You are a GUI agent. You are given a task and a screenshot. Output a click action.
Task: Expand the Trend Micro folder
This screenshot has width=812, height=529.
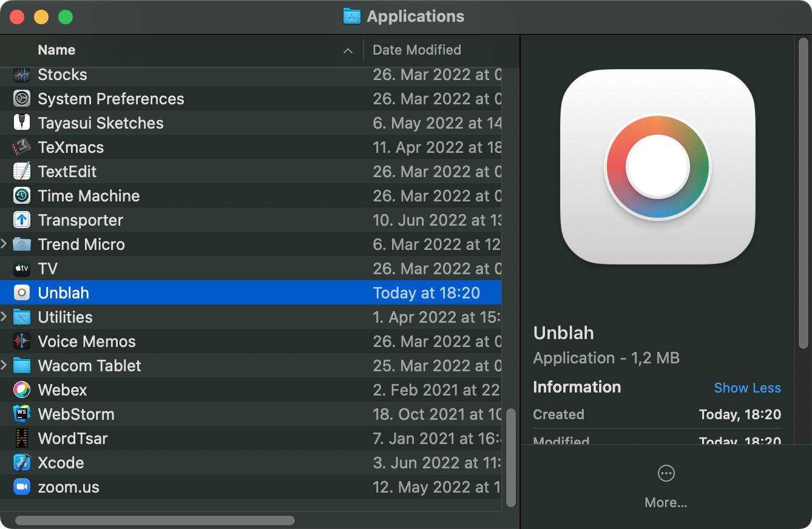[x=4, y=244]
